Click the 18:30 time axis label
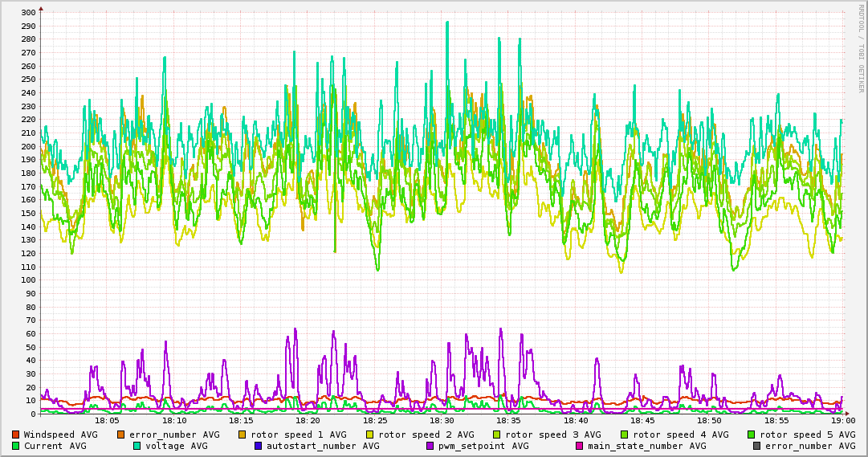 click(x=442, y=420)
